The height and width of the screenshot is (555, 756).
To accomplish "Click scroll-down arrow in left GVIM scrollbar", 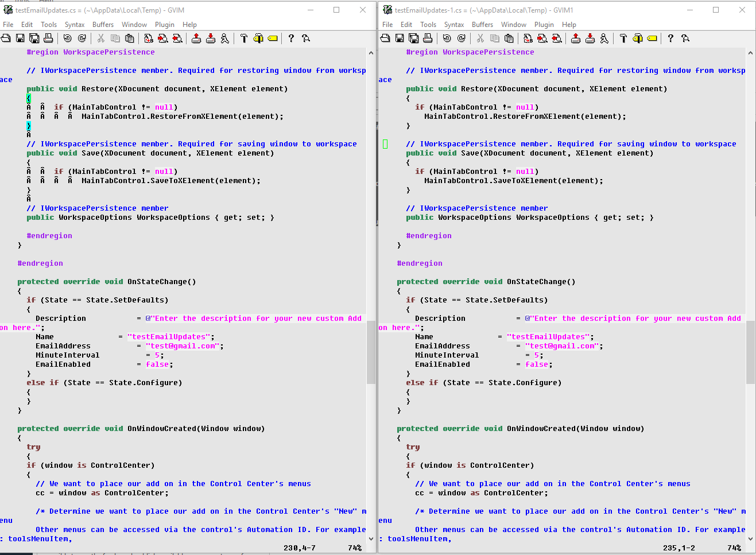I will 371,538.
